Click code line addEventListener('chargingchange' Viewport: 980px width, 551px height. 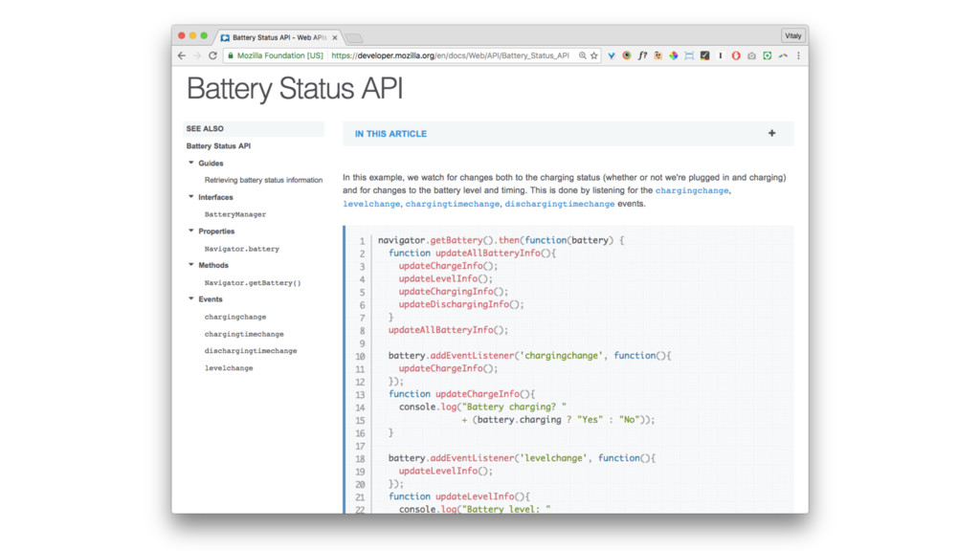529,356
